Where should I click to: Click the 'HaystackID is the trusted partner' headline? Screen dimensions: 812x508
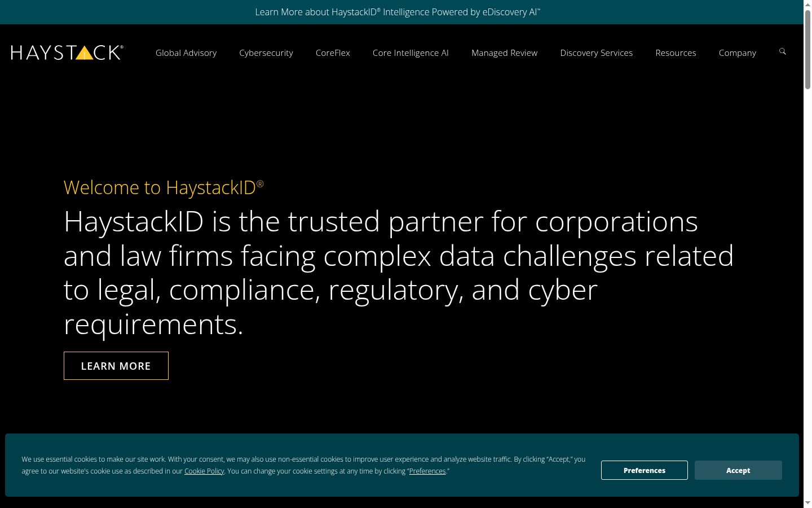[399, 273]
